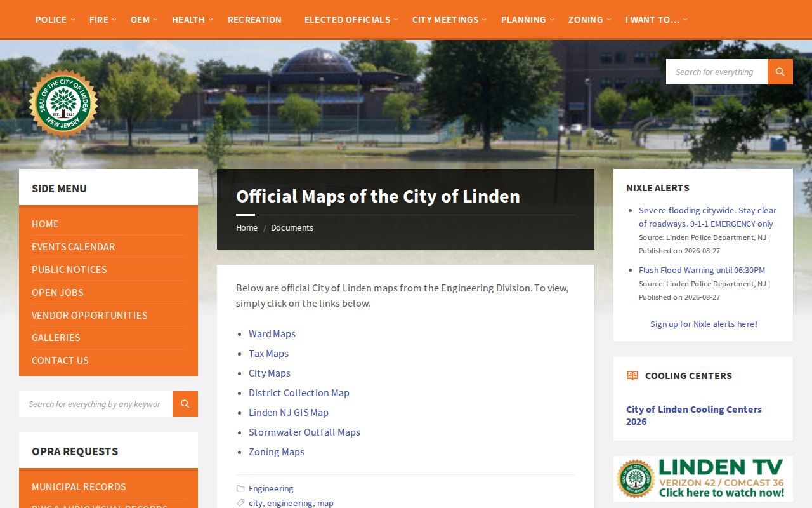Open the Planning dropdown menu

click(527, 20)
